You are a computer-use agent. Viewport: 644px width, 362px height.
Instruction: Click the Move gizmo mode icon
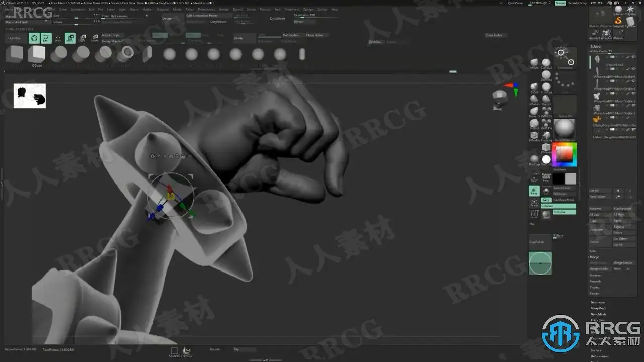tap(70, 38)
